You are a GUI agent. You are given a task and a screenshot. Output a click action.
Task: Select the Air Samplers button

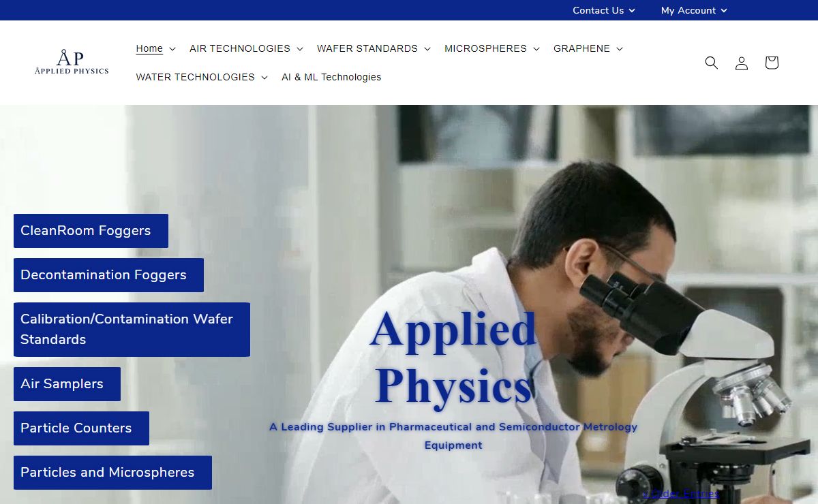tap(67, 384)
